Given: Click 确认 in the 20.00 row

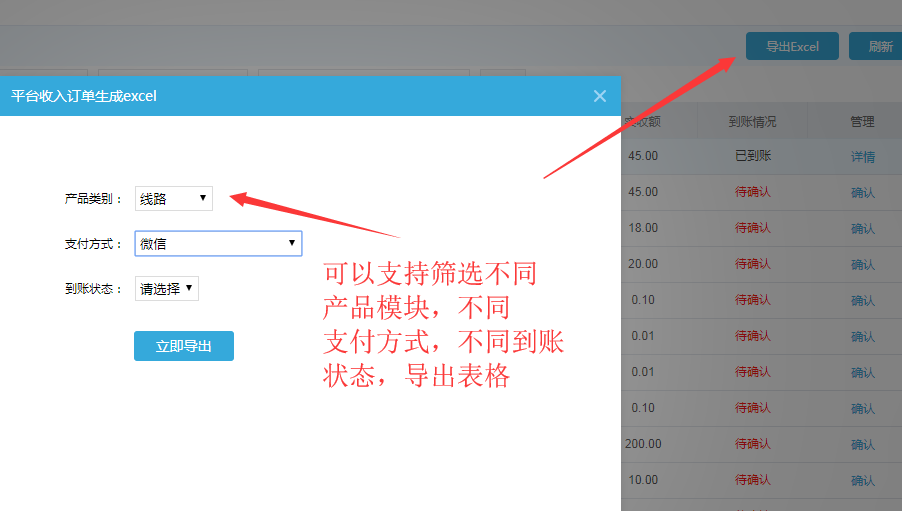Looking at the screenshot, I should point(862,265).
